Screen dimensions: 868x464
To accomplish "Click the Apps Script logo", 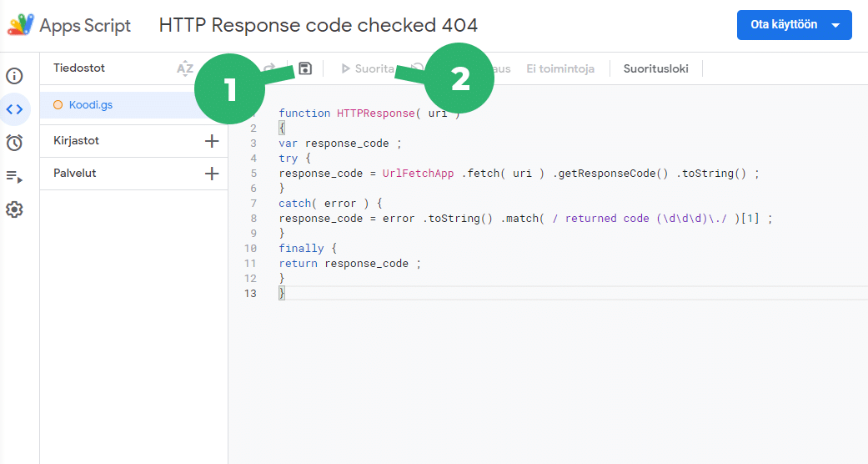I will click(x=21, y=25).
